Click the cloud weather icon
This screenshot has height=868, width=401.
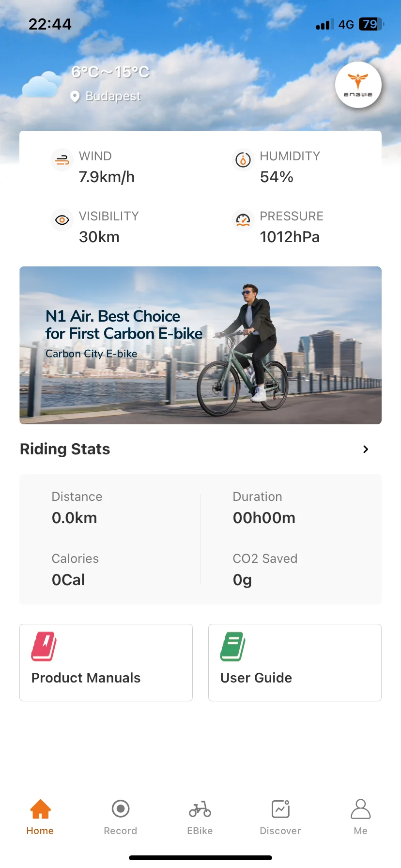click(43, 85)
